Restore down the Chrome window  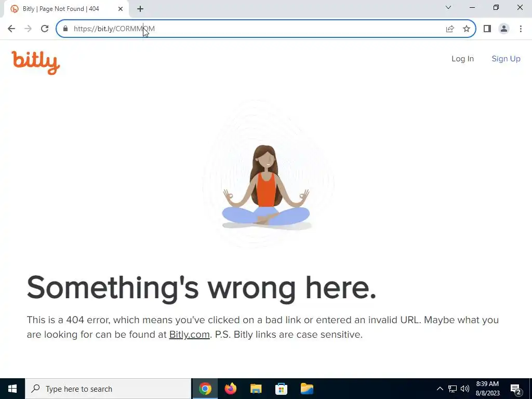(x=496, y=7)
